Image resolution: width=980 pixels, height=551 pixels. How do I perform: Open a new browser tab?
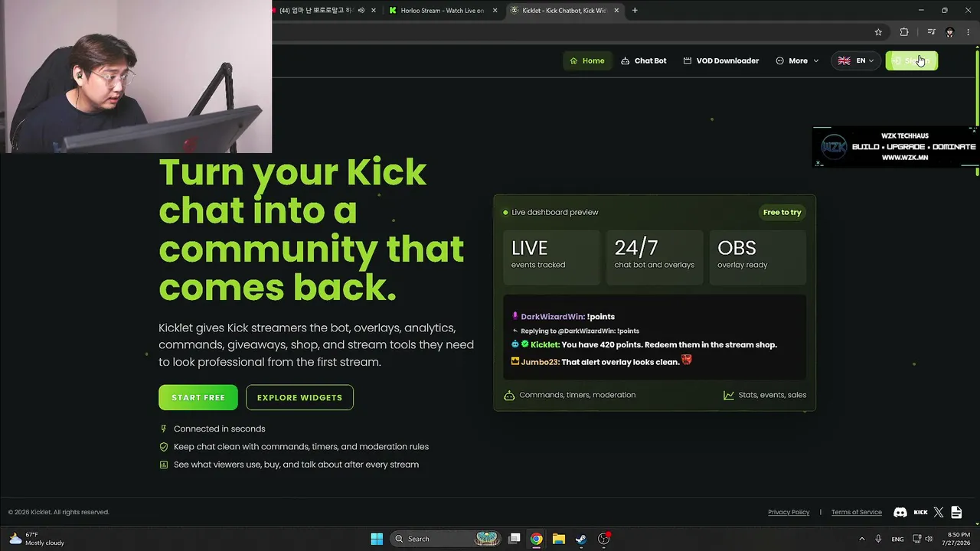pos(635,11)
